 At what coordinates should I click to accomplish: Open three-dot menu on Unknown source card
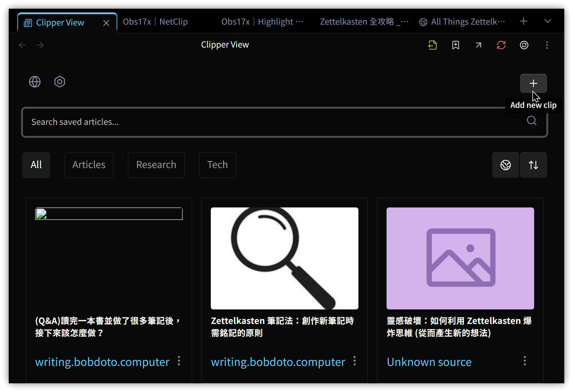pos(525,361)
